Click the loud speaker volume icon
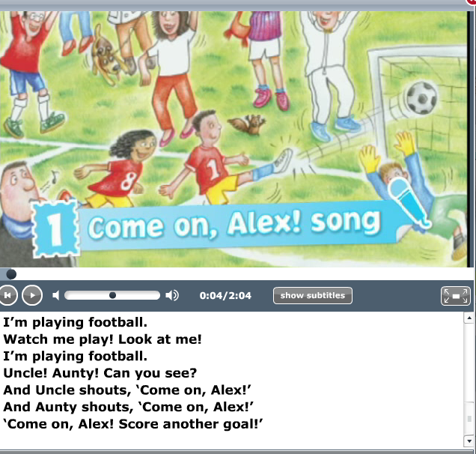The image size is (476, 454). pos(172,295)
